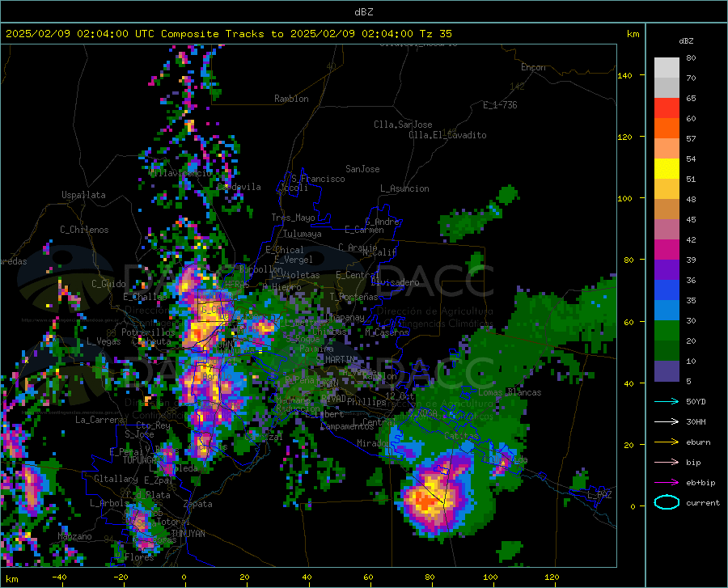
Task: Click the '80' value atop the dBZ scale
Action: (691, 57)
